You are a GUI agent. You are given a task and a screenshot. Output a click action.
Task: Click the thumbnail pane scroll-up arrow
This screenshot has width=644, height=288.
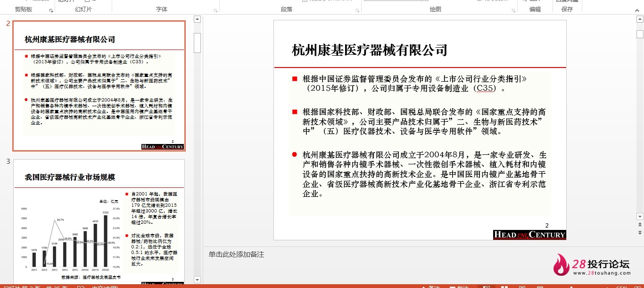(198, 19)
